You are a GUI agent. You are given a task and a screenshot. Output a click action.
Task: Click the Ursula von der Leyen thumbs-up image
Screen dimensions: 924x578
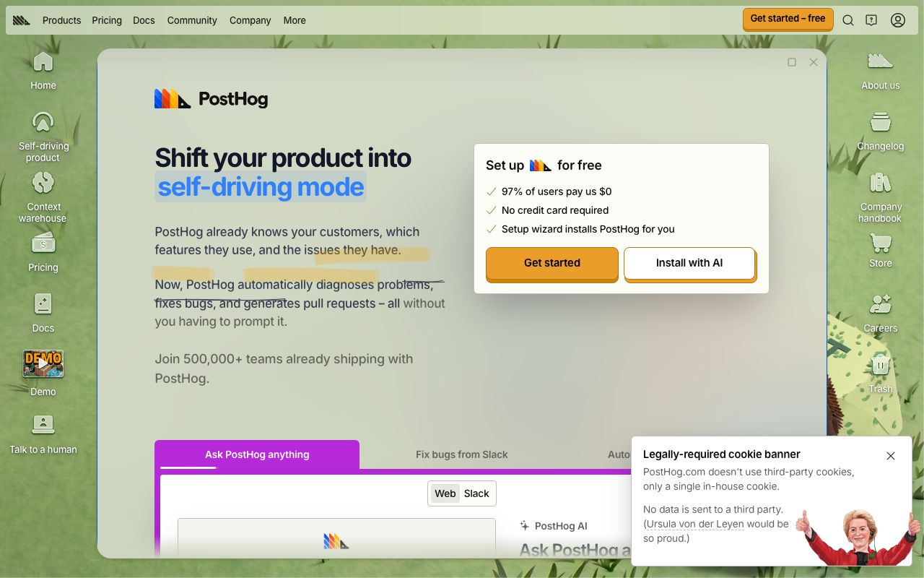click(x=858, y=536)
